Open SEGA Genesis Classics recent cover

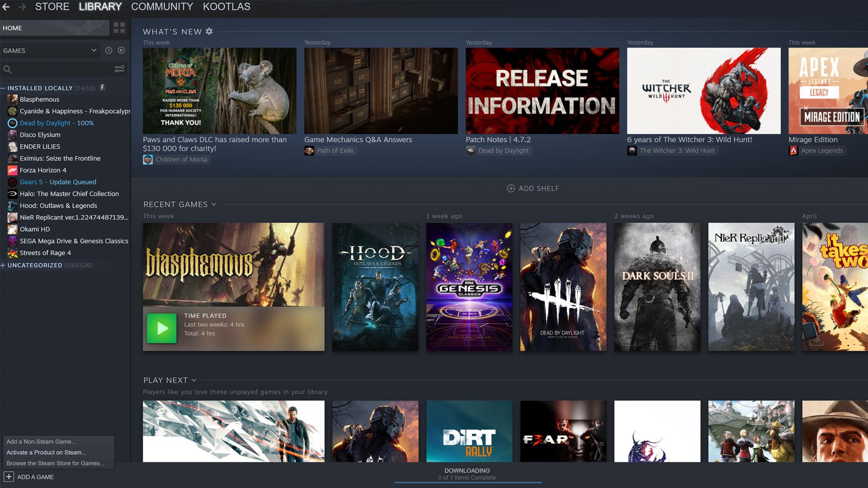469,287
